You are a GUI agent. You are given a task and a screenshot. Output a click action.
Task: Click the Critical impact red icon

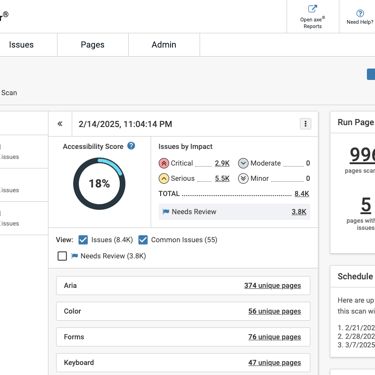coord(164,163)
